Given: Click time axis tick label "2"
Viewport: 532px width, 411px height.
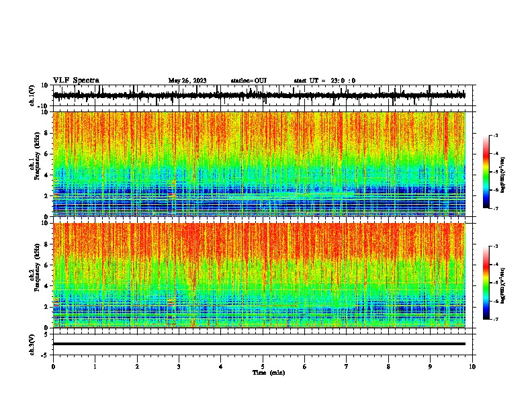Looking at the screenshot, I should click(x=137, y=367).
